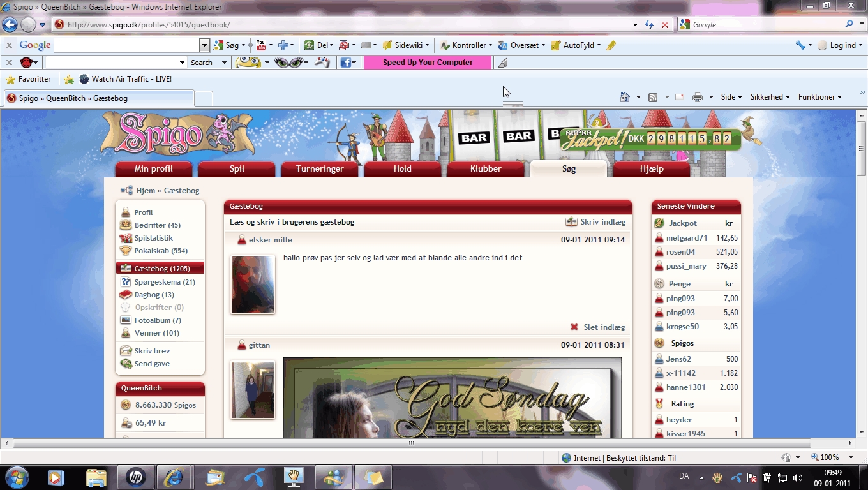Select the Klubber navigation tab
The width and height of the screenshot is (868, 490).
tap(486, 169)
